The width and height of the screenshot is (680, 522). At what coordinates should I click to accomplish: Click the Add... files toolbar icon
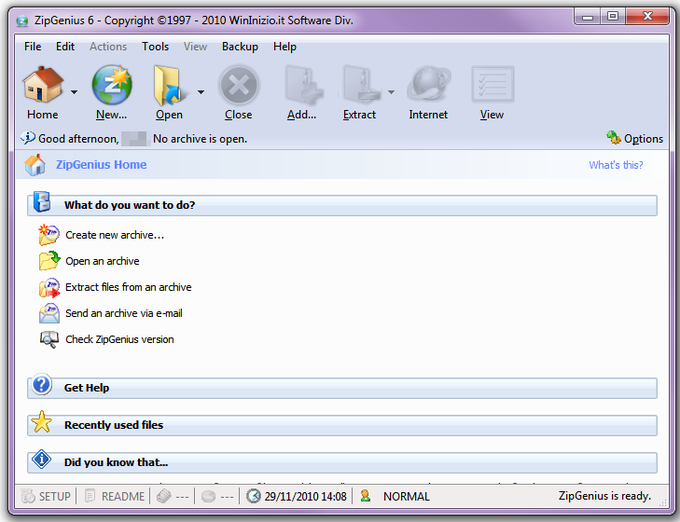(x=304, y=85)
